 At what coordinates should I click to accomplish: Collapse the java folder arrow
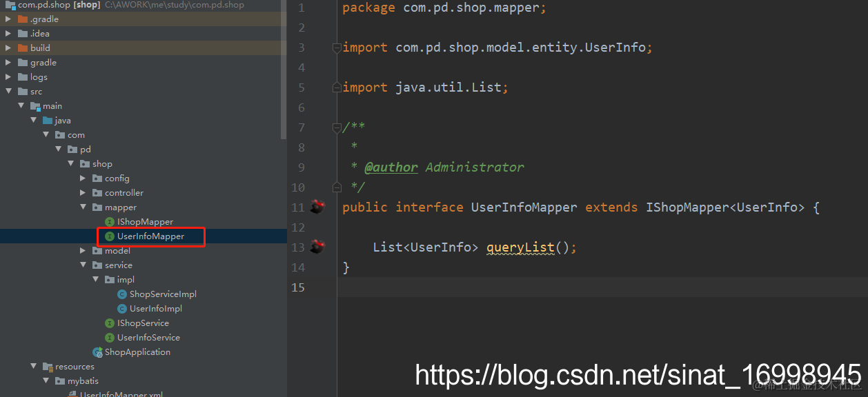click(33, 121)
